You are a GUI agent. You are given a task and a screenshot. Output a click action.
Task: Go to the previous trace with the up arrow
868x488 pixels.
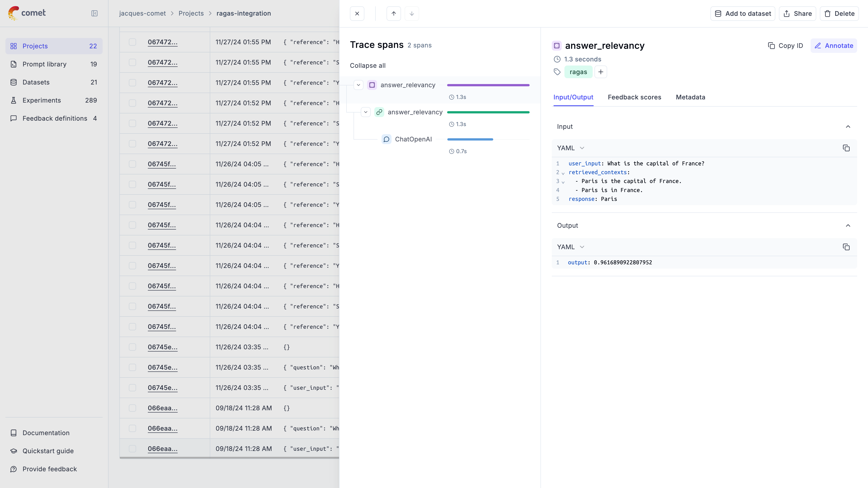pyautogui.click(x=394, y=14)
